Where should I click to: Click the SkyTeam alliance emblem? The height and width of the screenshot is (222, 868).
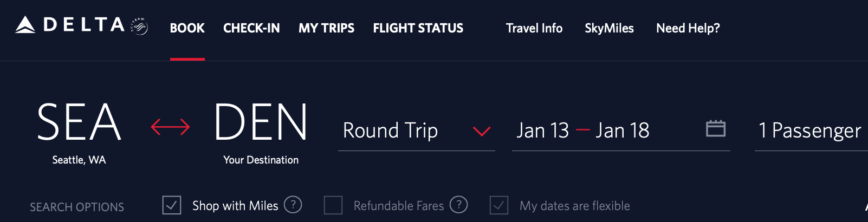pos(140,26)
